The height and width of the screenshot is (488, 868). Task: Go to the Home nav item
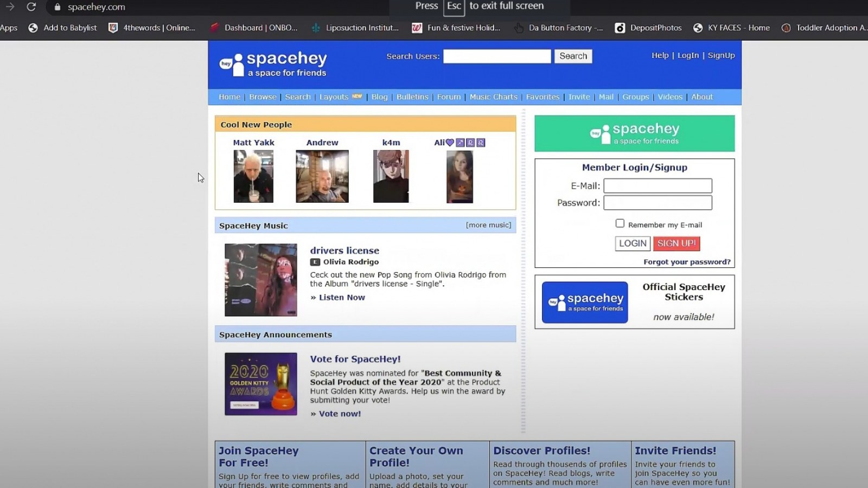229,97
